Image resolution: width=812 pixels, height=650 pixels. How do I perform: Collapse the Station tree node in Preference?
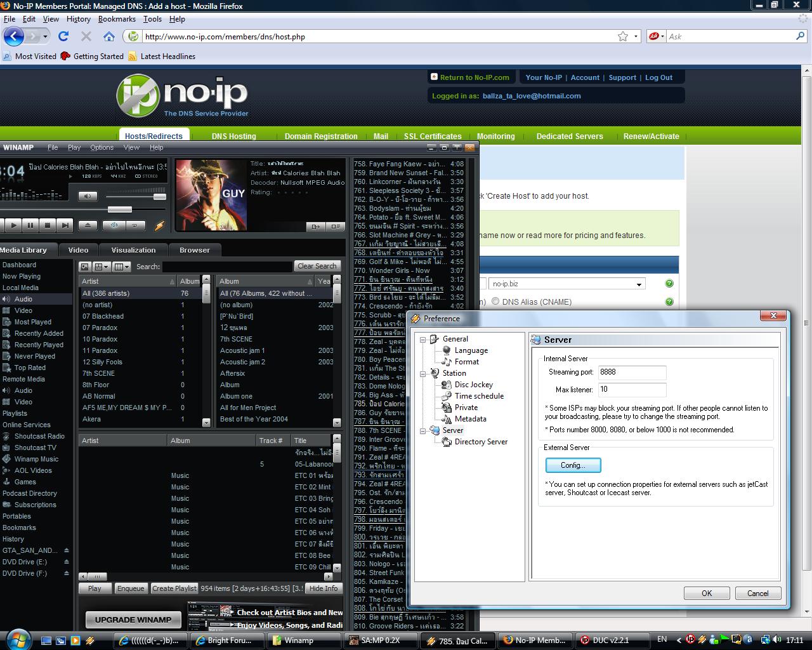(x=422, y=373)
